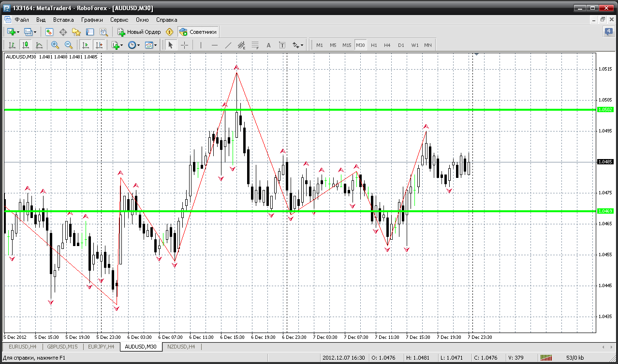Select the Text tool labeled A
618x364 pixels.
269,45
